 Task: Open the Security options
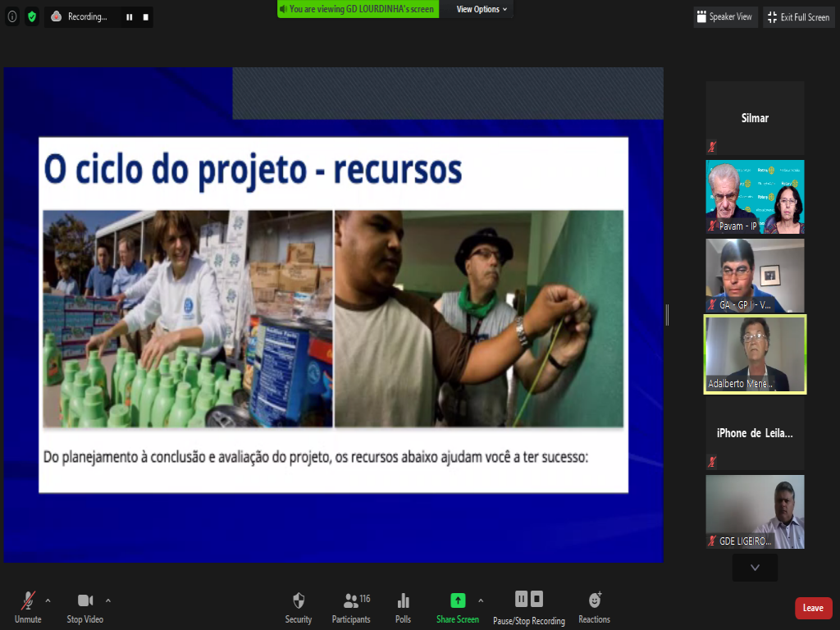(299, 608)
